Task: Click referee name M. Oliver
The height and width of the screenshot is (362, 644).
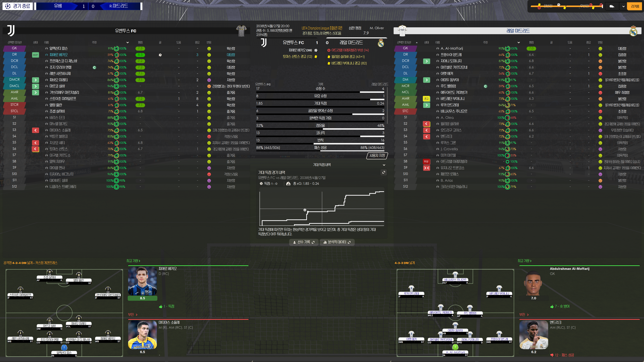Action: 377,28
